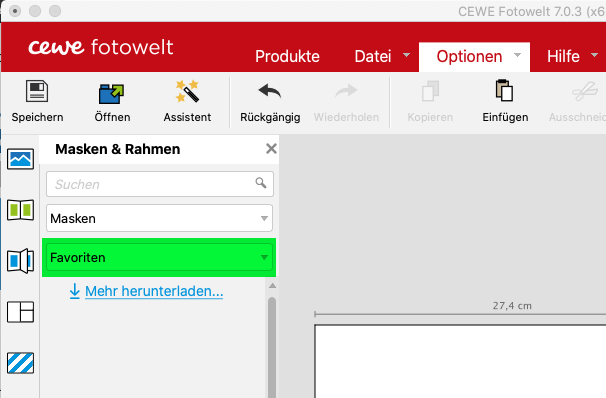
Task: Close the Masken & Rahmen panel
Action: pyautogui.click(x=271, y=148)
